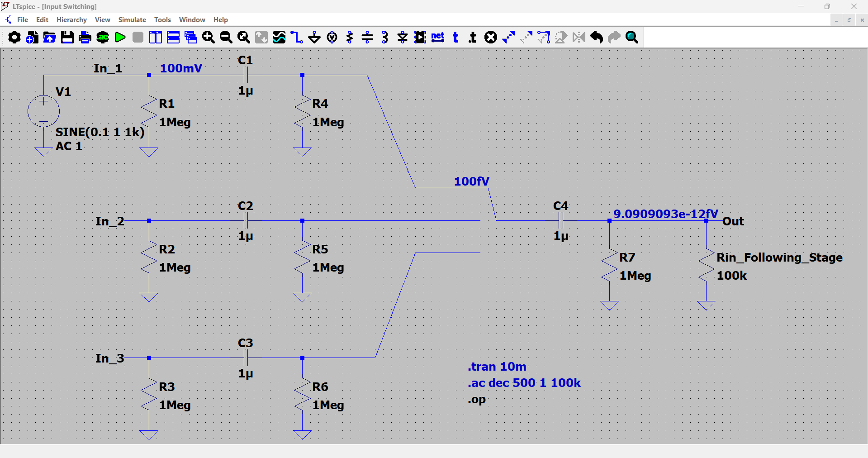
Task: Minimize the inner document window
Action: tap(836, 20)
